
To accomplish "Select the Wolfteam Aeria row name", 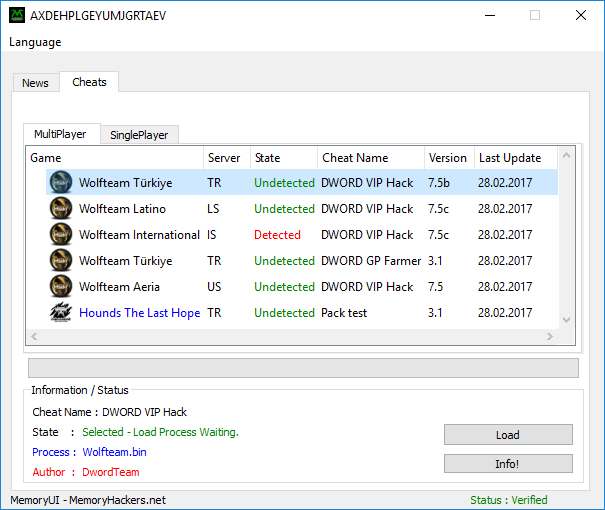I will (119, 287).
